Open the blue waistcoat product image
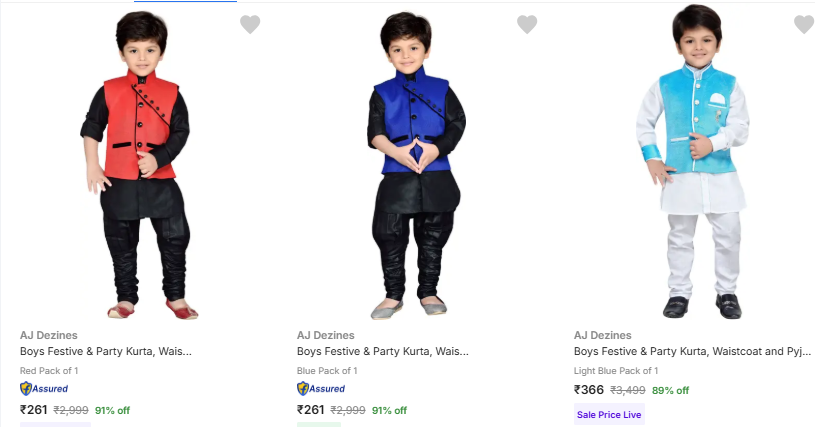This screenshot has height=427, width=815. coord(414,165)
